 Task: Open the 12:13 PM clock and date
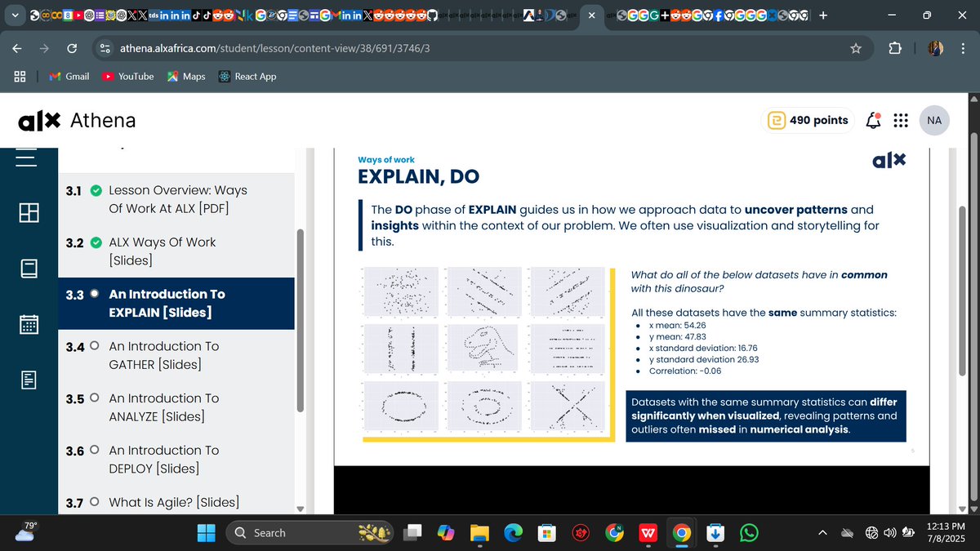(x=947, y=532)
